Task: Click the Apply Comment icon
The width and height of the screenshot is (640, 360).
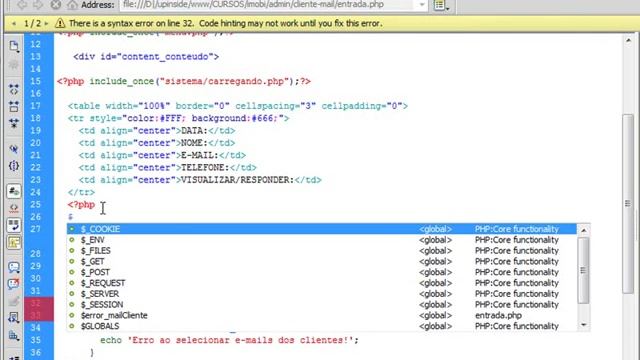Action: pyautogui.click(x=14, y=267)
